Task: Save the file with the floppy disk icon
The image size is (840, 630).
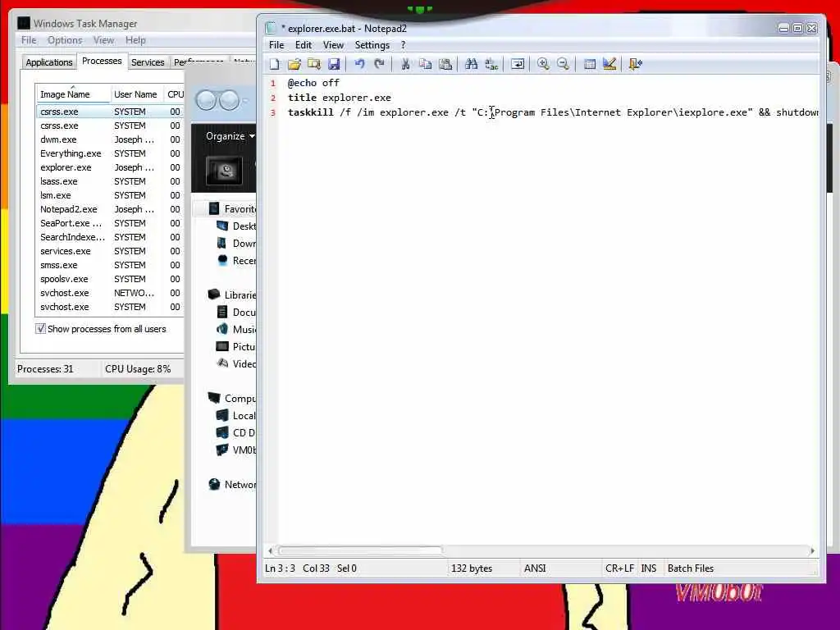Action: coord(334,64)
